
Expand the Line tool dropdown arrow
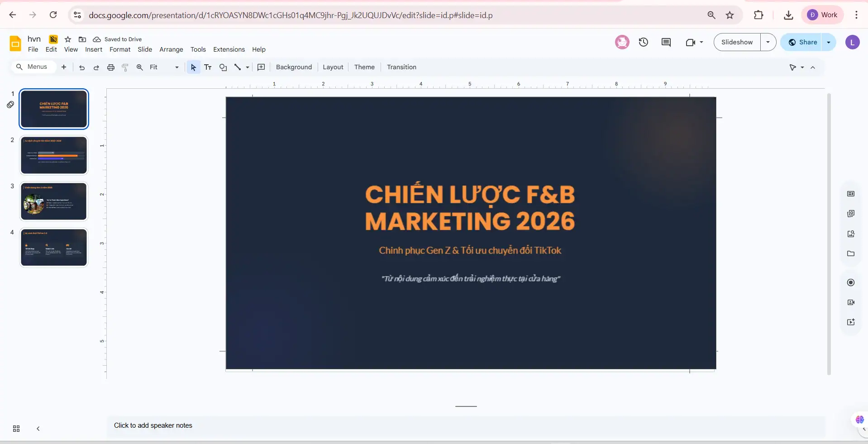click(247, 67)
